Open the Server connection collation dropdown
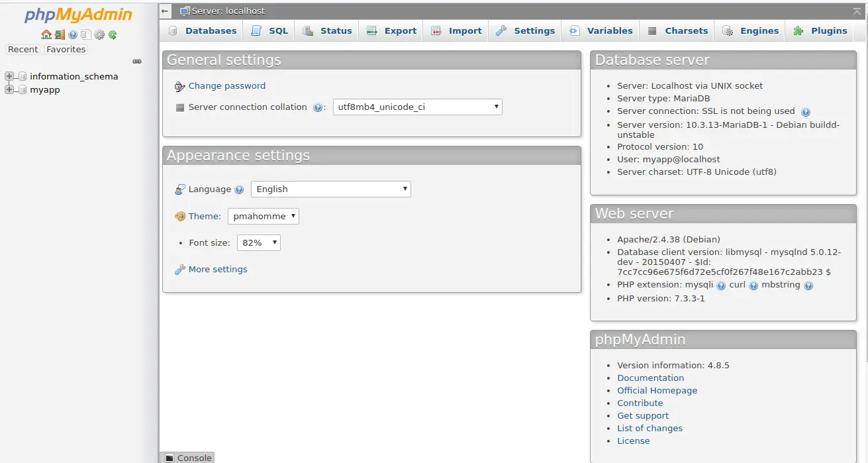This screenshot has height=463, width=868. pyautogui.click(x=418, y=107)
